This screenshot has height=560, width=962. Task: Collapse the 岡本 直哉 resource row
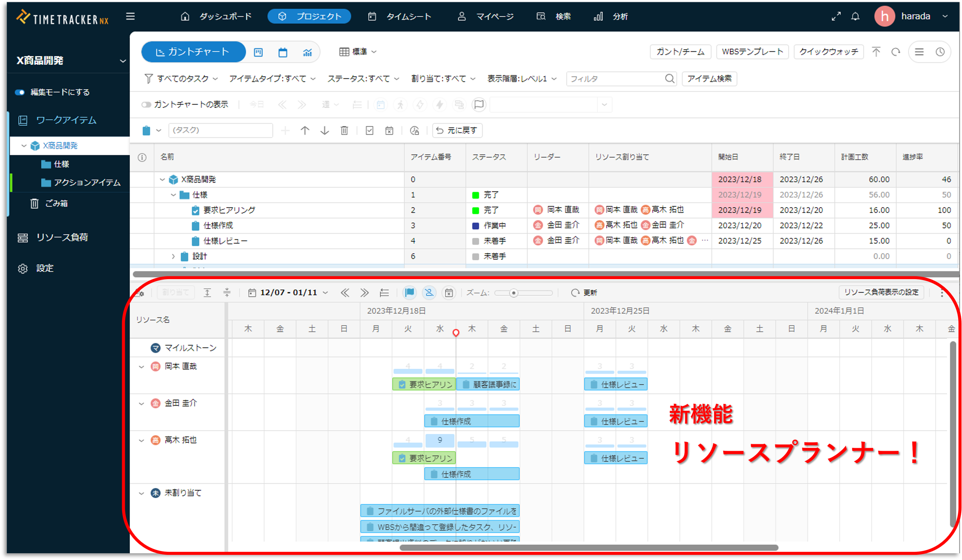141,367
